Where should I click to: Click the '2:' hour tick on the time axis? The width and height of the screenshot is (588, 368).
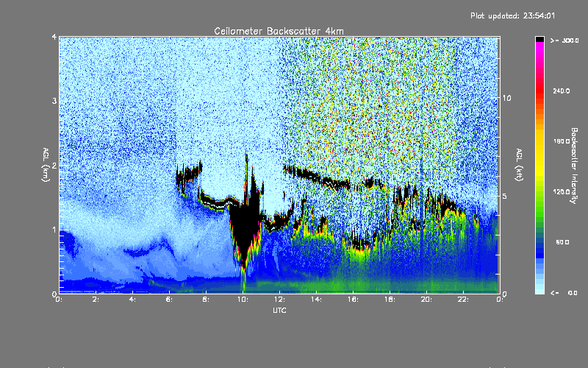tap(96, 300)
